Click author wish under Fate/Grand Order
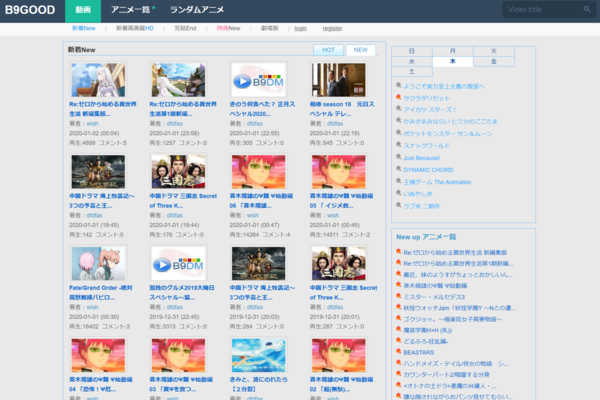This screenshot has height=400, width=600. point(92,307)
